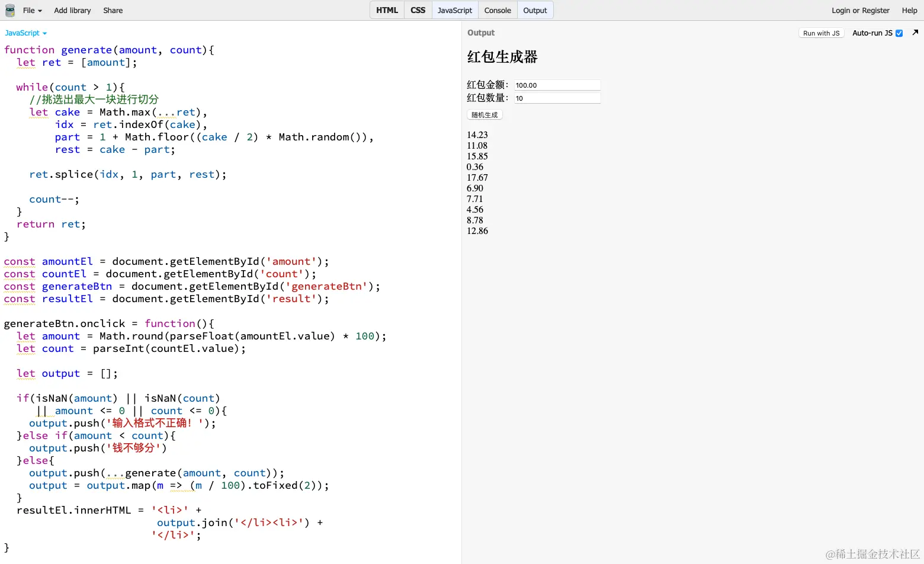Image resolution: width=924 pixels, height=564 pixels.
Task: Open the Add library menu
Action: coord(72,10)
